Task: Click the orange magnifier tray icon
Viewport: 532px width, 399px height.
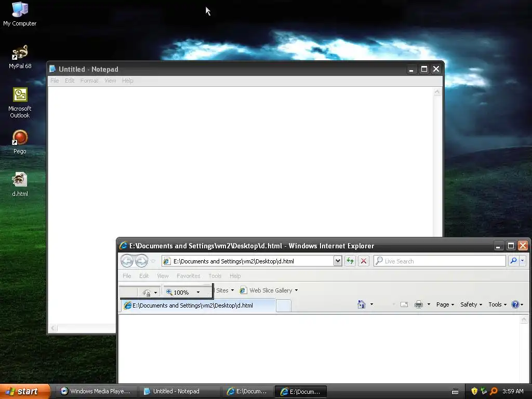Action: (494, 391)
